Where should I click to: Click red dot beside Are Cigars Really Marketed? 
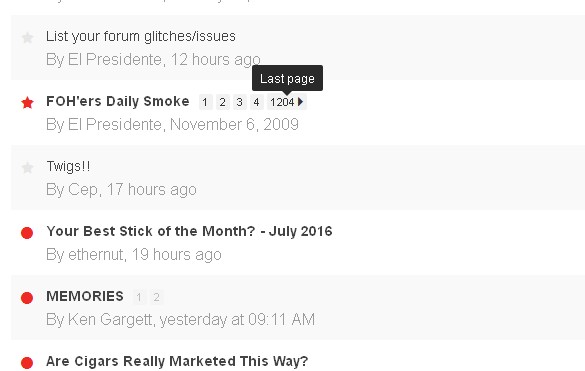click(27, 363)
